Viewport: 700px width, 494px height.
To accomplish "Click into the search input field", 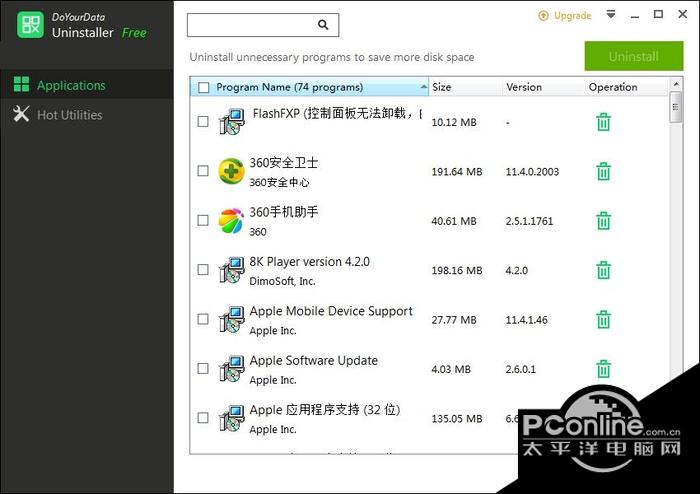I will (263, 25).
